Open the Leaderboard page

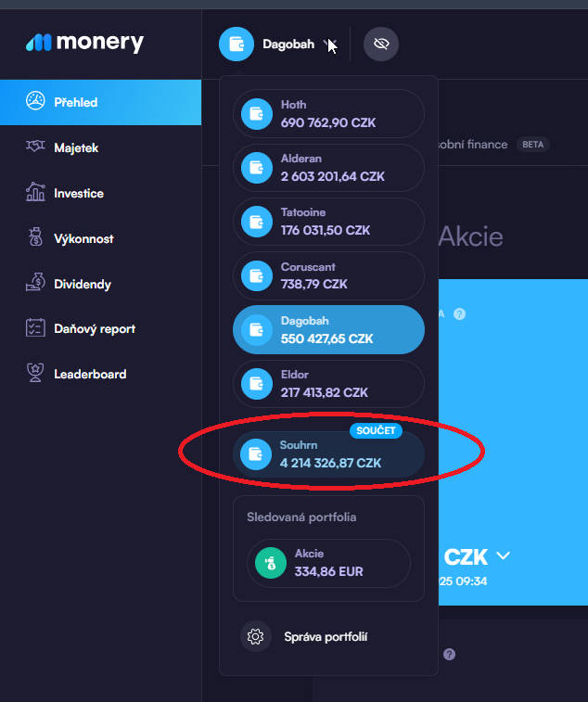[x=90, y=374]
